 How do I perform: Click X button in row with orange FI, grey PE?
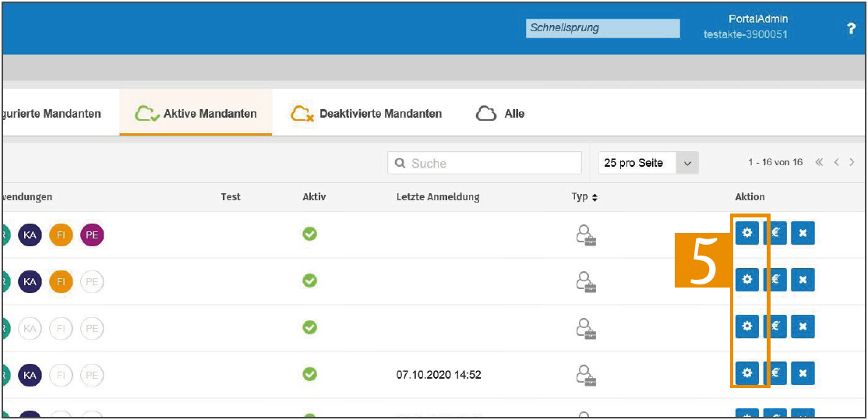(x=803, y=280)
